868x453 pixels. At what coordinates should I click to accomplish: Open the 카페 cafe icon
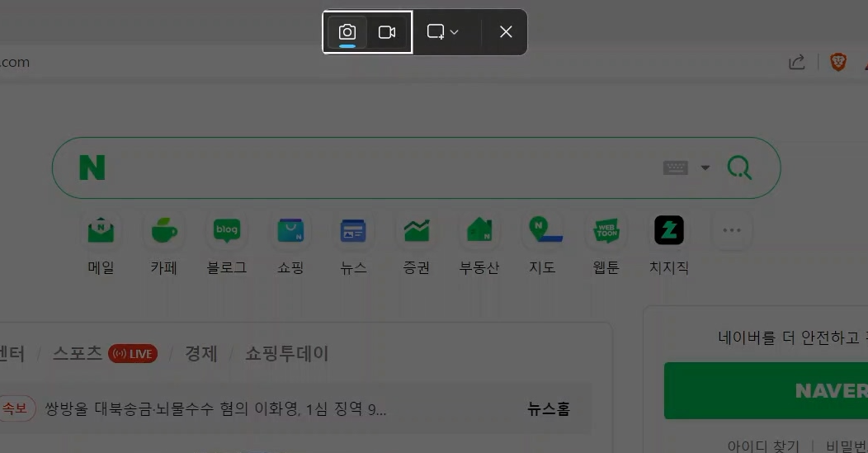tap(164, 230)
